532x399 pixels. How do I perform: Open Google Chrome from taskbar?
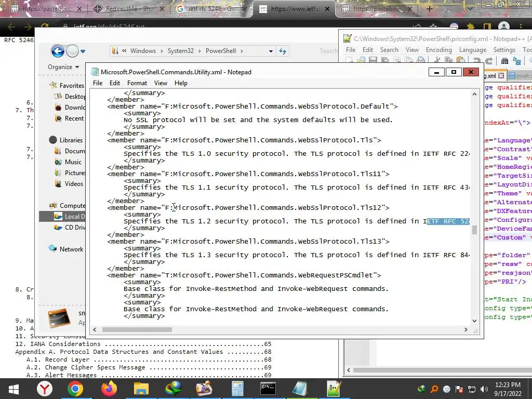[75, 389]
